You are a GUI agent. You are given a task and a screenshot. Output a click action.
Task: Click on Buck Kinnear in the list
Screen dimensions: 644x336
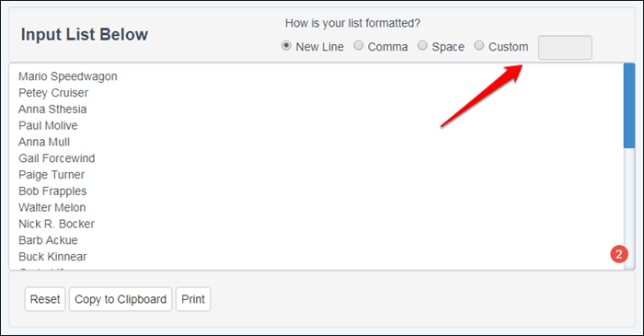52,257
